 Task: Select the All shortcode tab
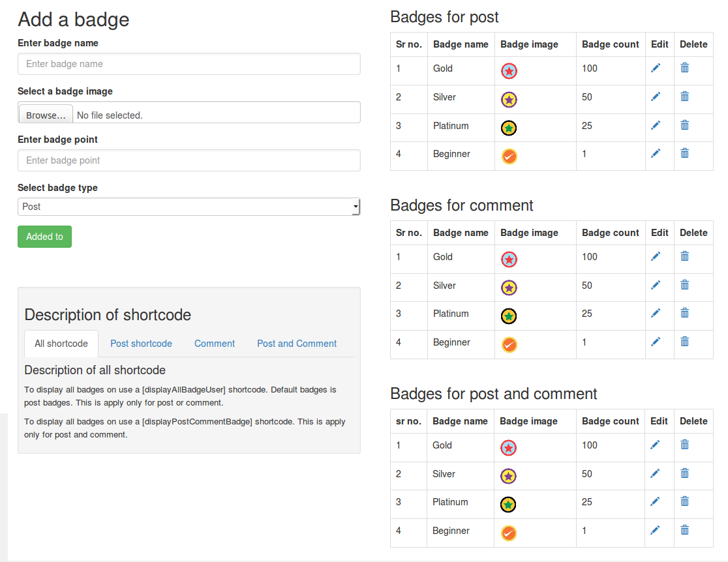(x=61, y=344)
